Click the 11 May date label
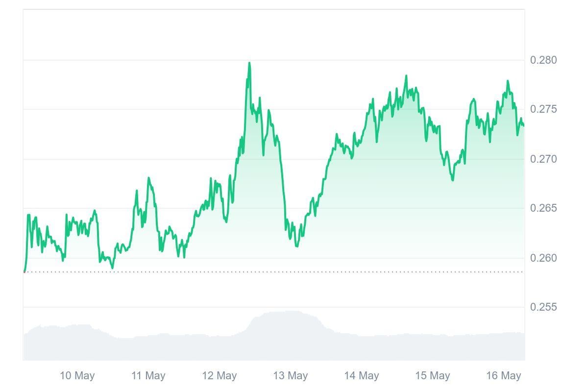The image size is (588, 392). [148, 376]
